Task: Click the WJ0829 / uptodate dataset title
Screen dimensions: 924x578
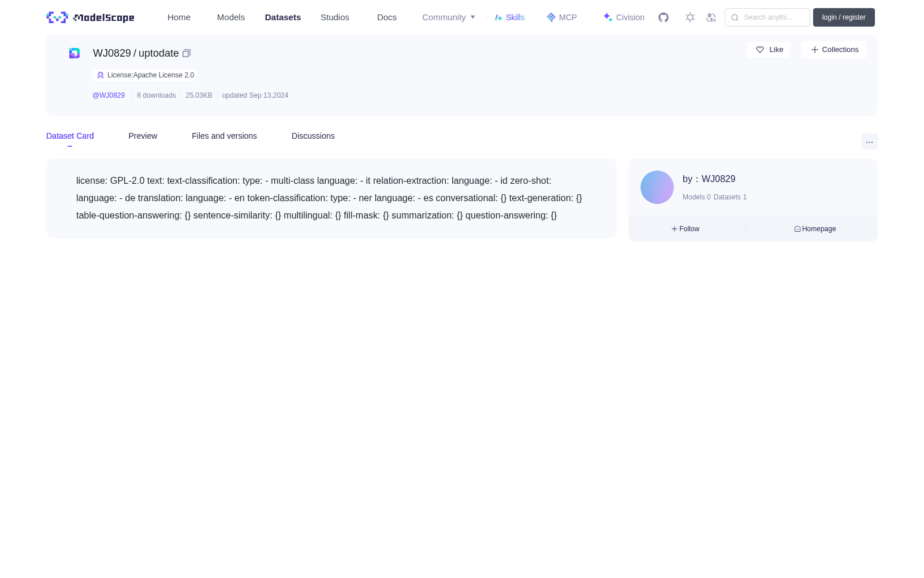Action: coord(136,53)
